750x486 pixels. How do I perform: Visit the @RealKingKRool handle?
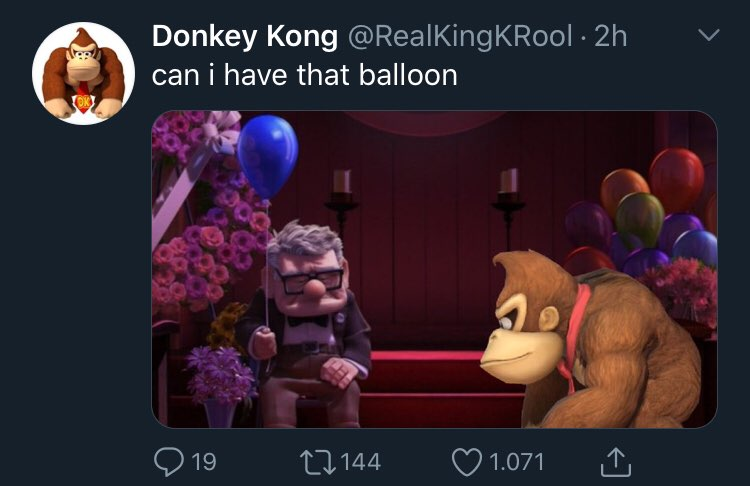click(461, 37)
